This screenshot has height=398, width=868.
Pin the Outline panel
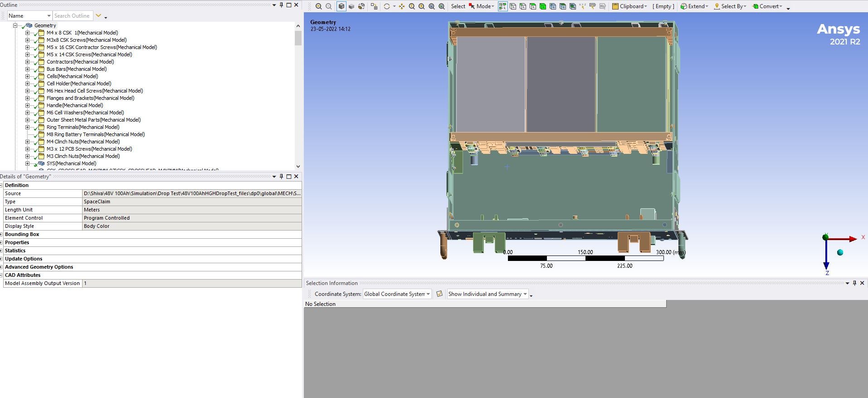tap(281, 5)
